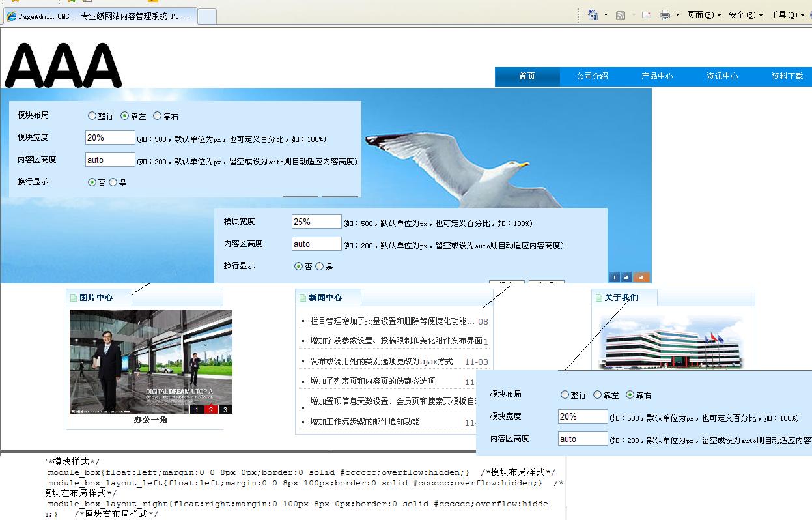Image resolution: width=812 pixels, height=520 pixels.
Task: Open the 安全(S) dropdown menu
Action: [x=745, y=15]
